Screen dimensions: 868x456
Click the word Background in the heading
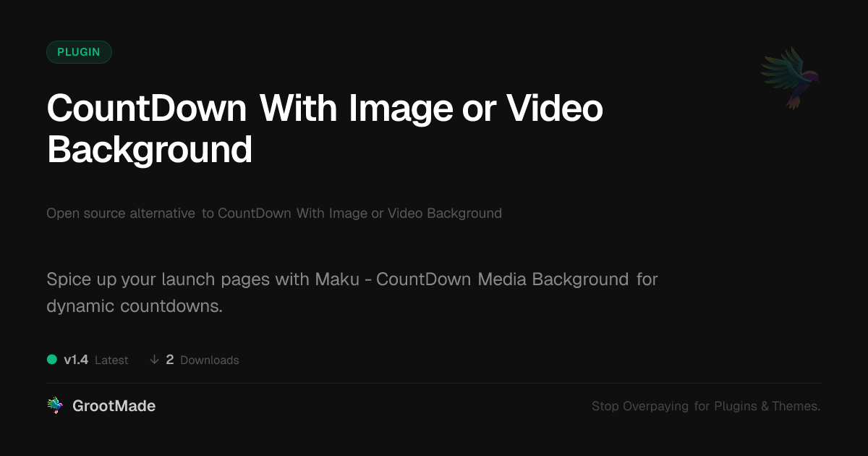coord(150,150)
